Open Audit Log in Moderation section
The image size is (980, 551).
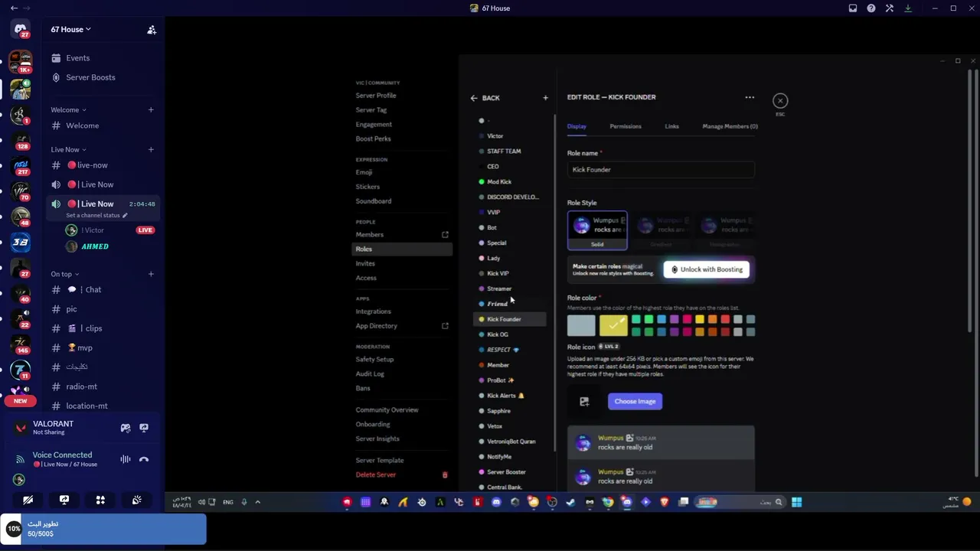(370, 373)
